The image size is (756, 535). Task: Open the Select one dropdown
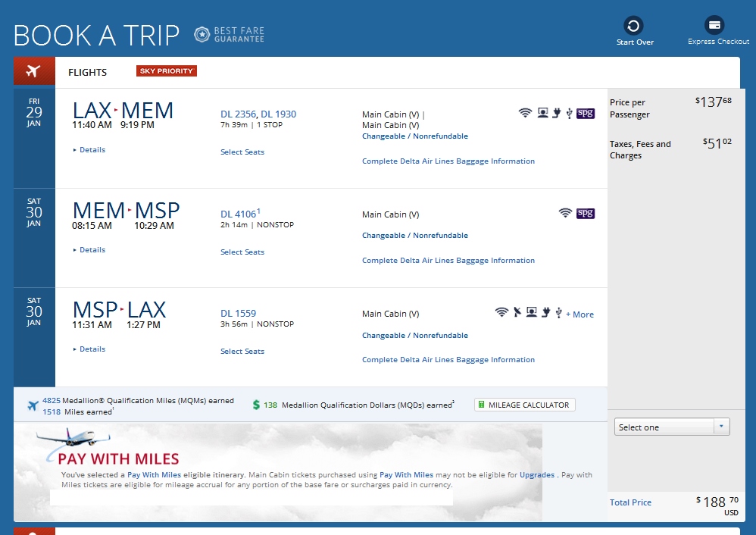tap(672, 427)
